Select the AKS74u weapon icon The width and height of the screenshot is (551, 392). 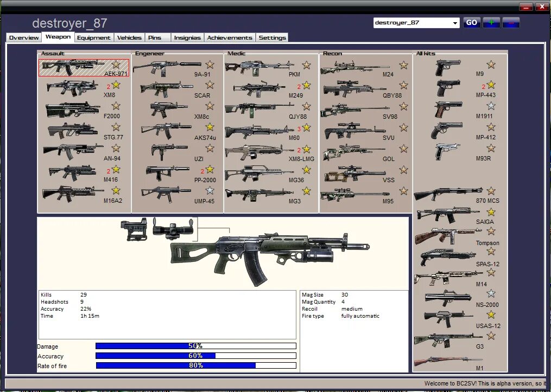pos(167,131)
